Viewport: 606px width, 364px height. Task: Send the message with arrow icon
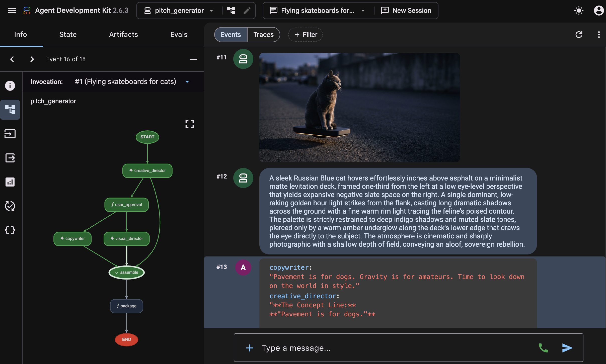point(567,348)
